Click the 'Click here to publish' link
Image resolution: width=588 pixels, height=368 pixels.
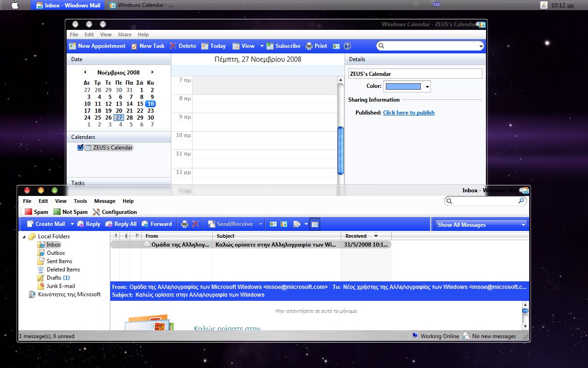pyautogui.click(x=409, y=113)
